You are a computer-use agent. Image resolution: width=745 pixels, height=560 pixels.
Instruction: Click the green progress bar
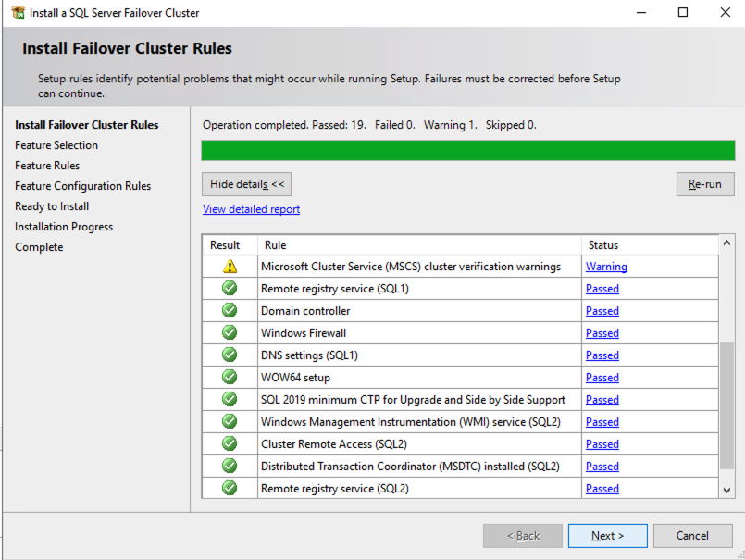tap(467, 151)
